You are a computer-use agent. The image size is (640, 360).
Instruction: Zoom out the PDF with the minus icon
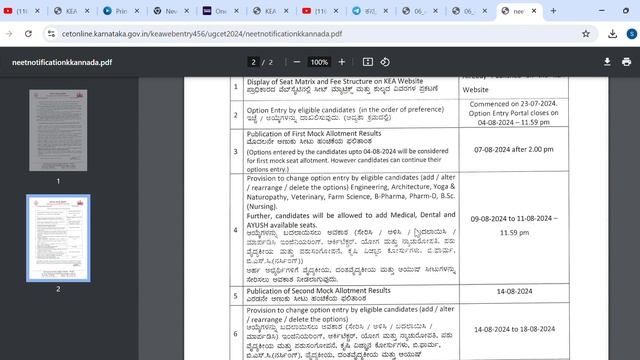(297, 62)
